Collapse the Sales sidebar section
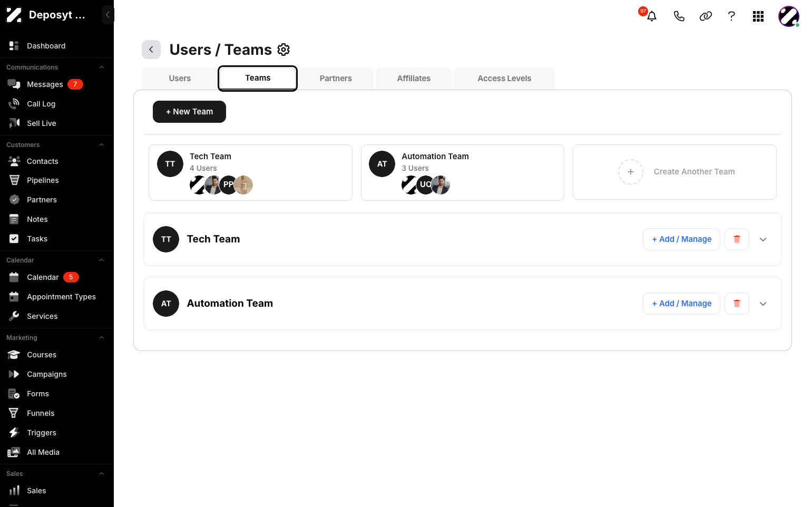The height and width of the screenshot is (507, 812). [x=102, y=474]
